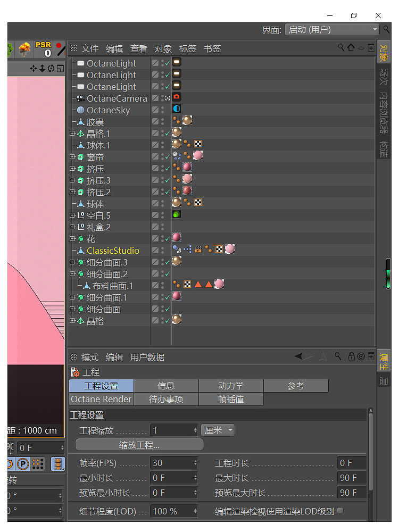Open the 信息 tab

(166, 386)
